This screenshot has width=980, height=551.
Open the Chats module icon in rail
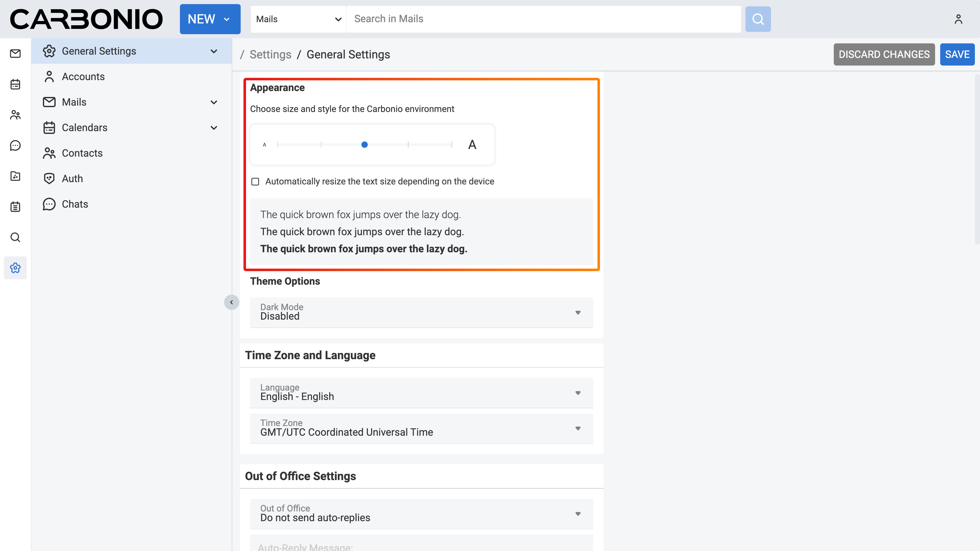tap(15, 145)
